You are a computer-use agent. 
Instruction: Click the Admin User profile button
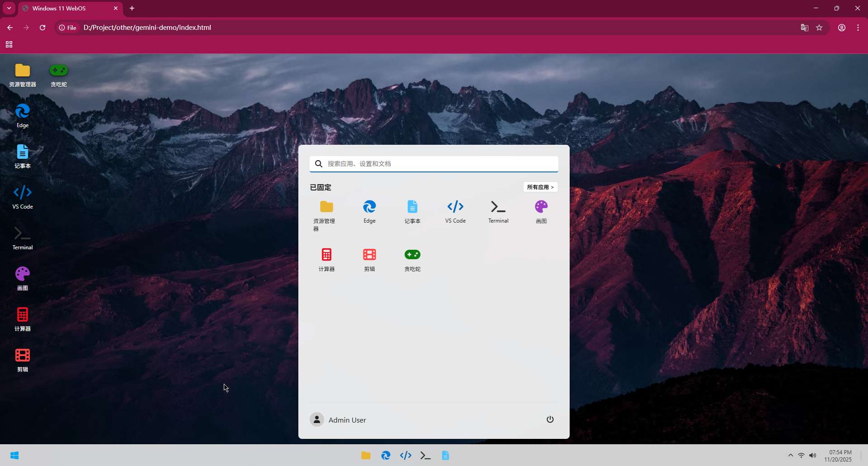click(x=338, y=420)
